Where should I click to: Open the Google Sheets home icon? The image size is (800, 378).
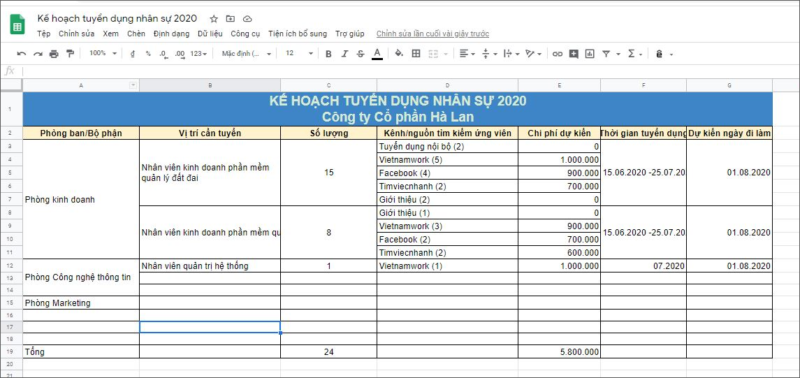click(x=17, y=25)
